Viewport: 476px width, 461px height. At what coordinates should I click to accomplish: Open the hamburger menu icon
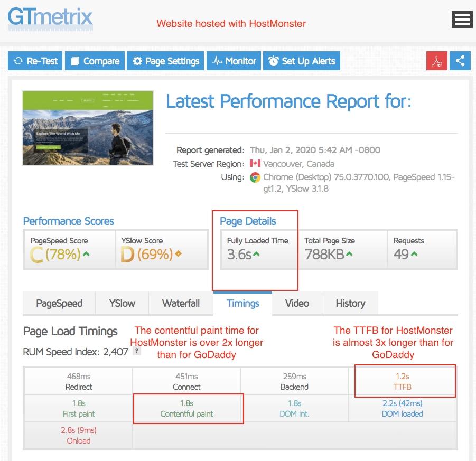click(x=462, y=20)
